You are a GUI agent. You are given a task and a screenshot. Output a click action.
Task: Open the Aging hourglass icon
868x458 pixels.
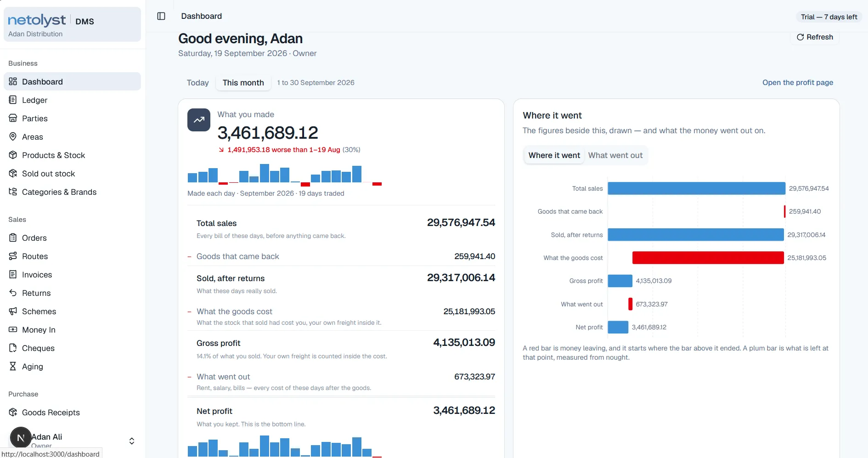13,366
